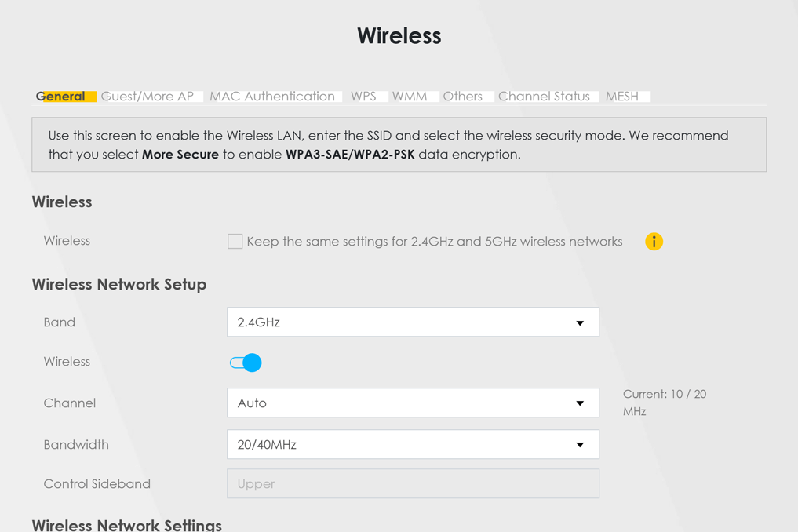798x532 pixels.
Task: Click the Band dropdown arrow
Action: (x=580, y=323)
